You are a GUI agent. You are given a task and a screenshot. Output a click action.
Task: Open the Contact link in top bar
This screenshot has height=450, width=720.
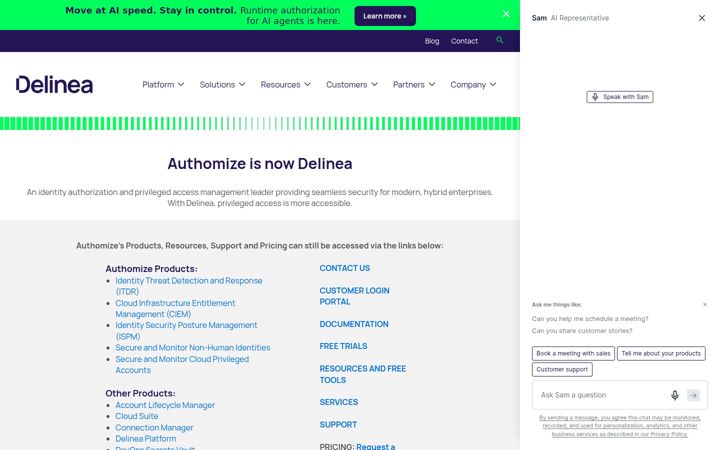tap(464, 41)
